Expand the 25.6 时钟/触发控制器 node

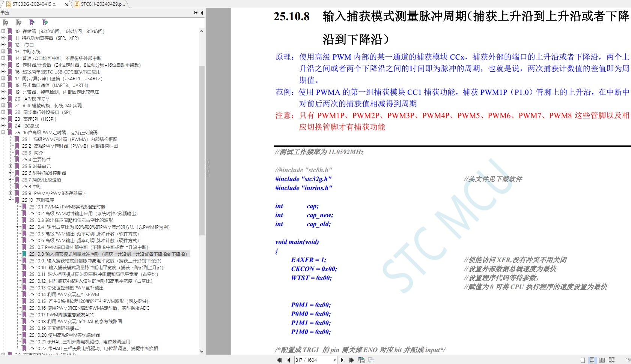coord(11,172)
